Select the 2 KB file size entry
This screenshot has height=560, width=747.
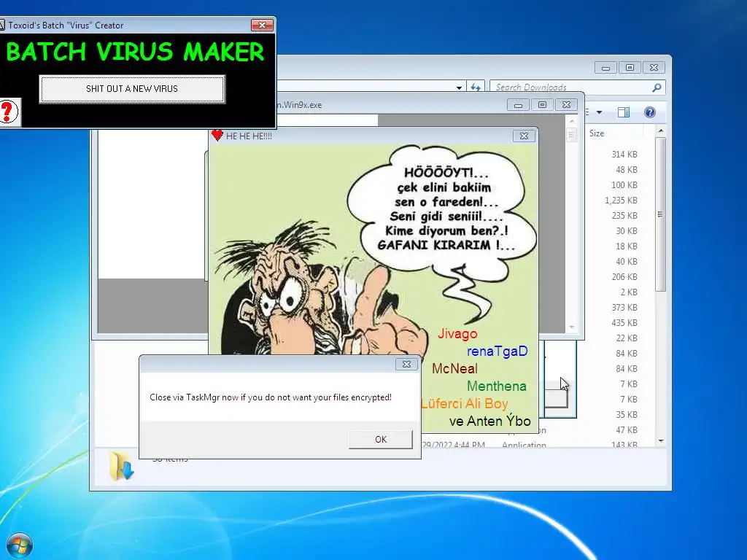coord(628,292)
